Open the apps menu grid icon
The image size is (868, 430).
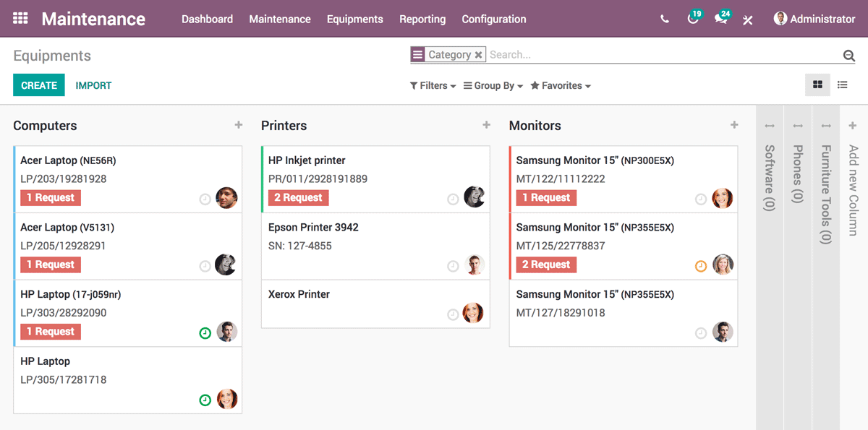coord(20,19)
